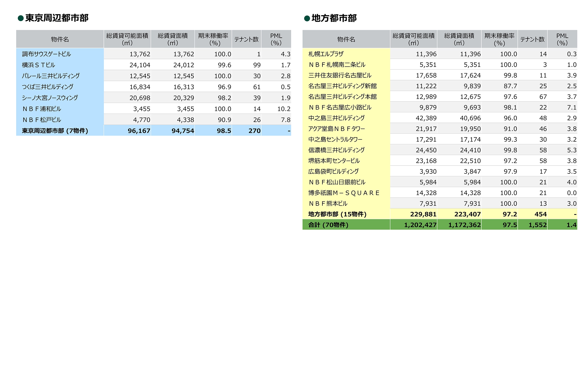Click subtotal value 96,167
This screenshot has width=588, height=366.
(139, 131)
